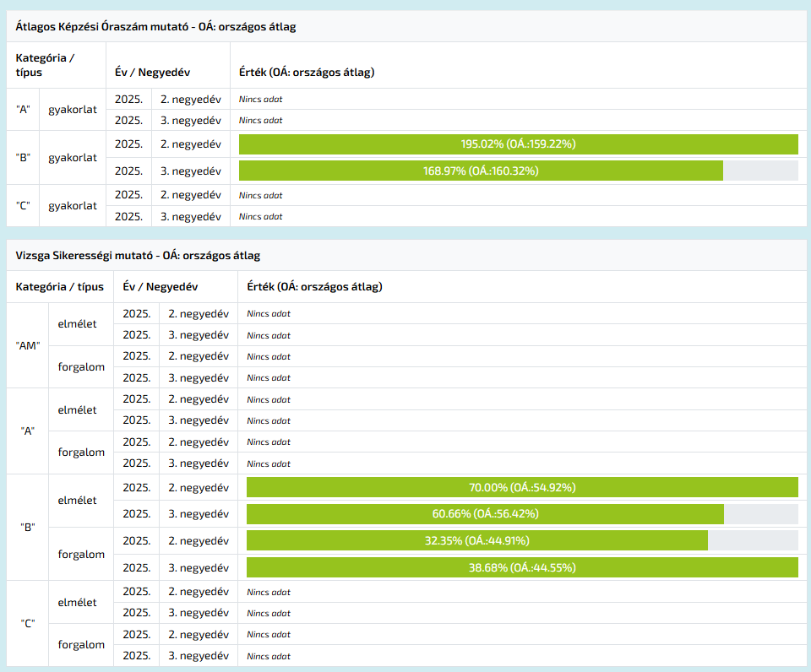Click the "Vizsga Sikerességi mutató" panel title
Viewport: 811px width, 672px height.
pyautogui.click(x=138, y=255)
